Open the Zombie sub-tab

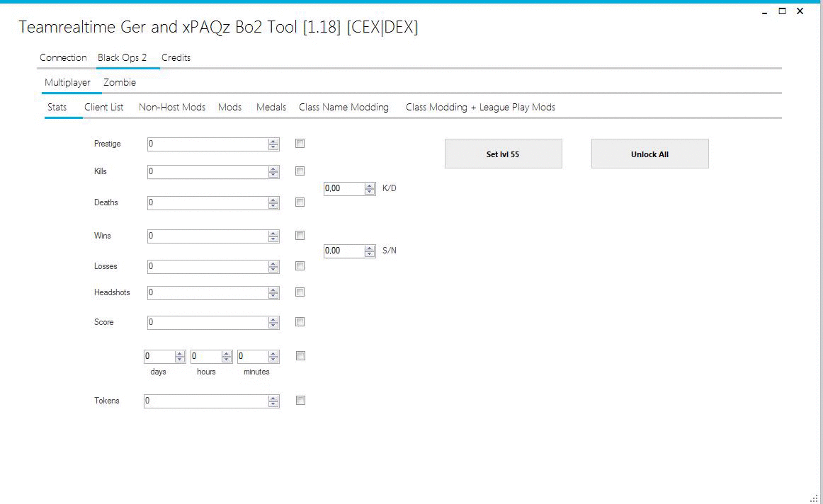[120, 82]
